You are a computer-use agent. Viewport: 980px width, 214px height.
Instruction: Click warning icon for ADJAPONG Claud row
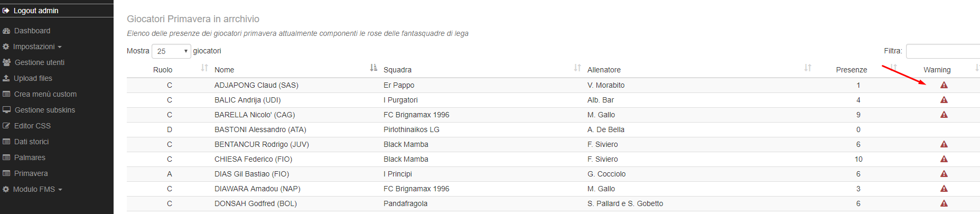pyautogui.click(x=944, y=85)
